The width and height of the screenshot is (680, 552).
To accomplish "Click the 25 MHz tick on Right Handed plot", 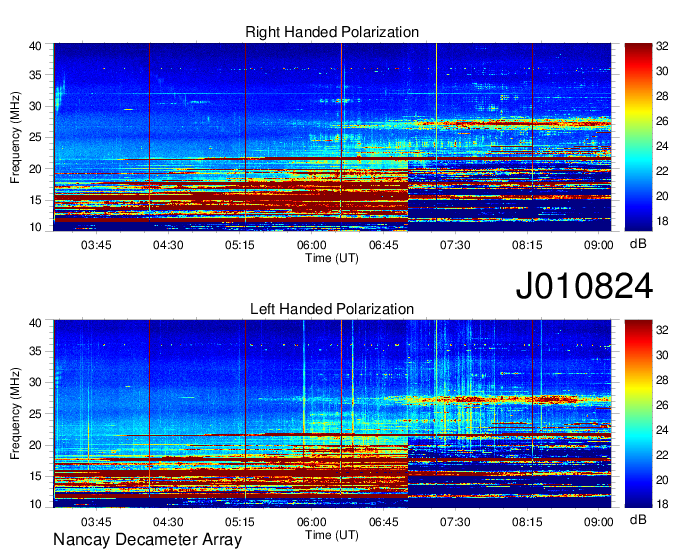I will click(x=35, y=137).
